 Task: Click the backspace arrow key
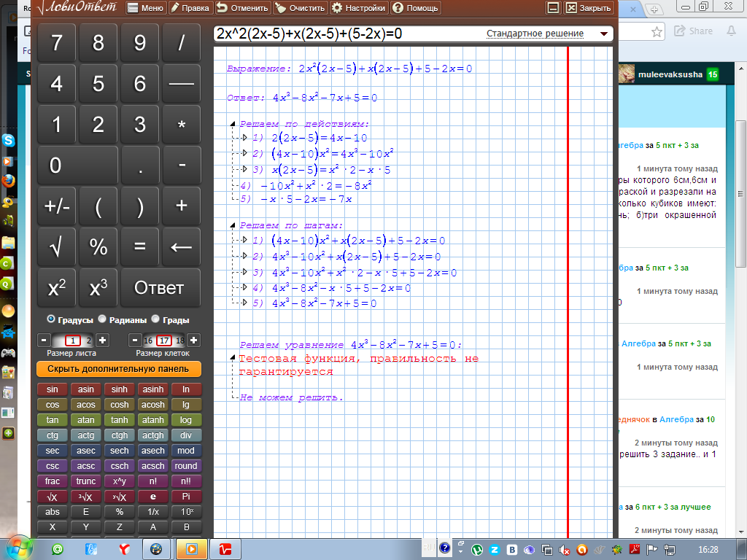(x=182, y=246)
